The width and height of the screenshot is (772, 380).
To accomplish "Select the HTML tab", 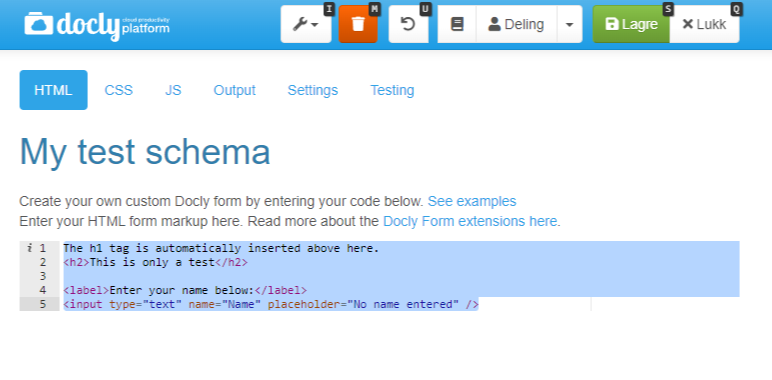I will coord(54,90).
